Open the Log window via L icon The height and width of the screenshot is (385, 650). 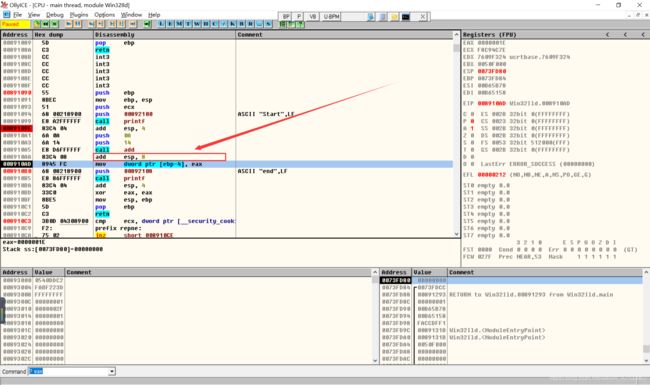161,24
